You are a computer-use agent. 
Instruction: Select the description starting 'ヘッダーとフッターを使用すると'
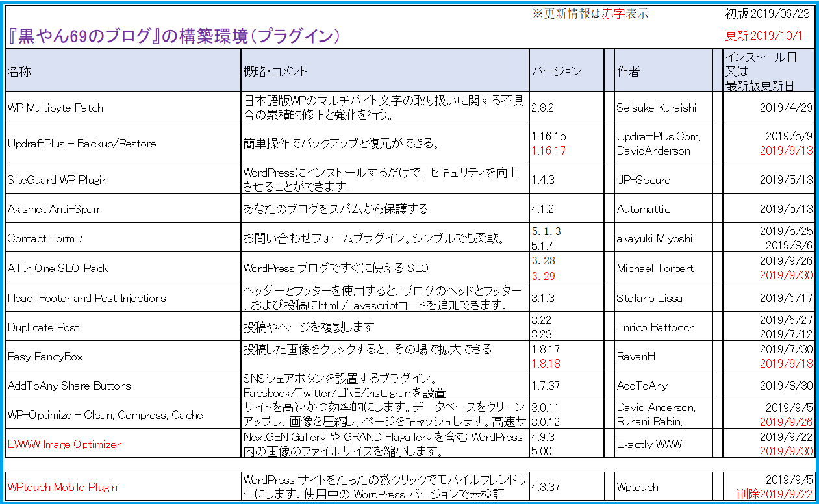click(x=385, y=298)
